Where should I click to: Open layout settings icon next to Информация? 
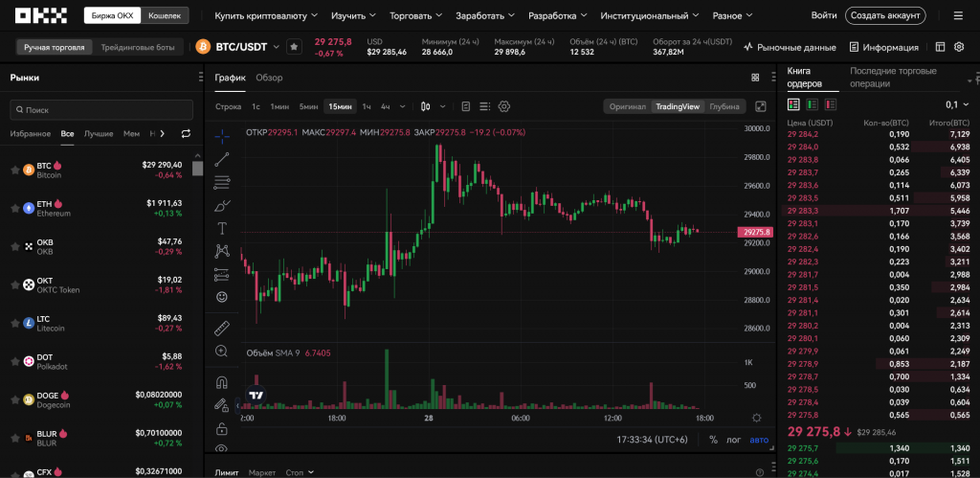940,47
